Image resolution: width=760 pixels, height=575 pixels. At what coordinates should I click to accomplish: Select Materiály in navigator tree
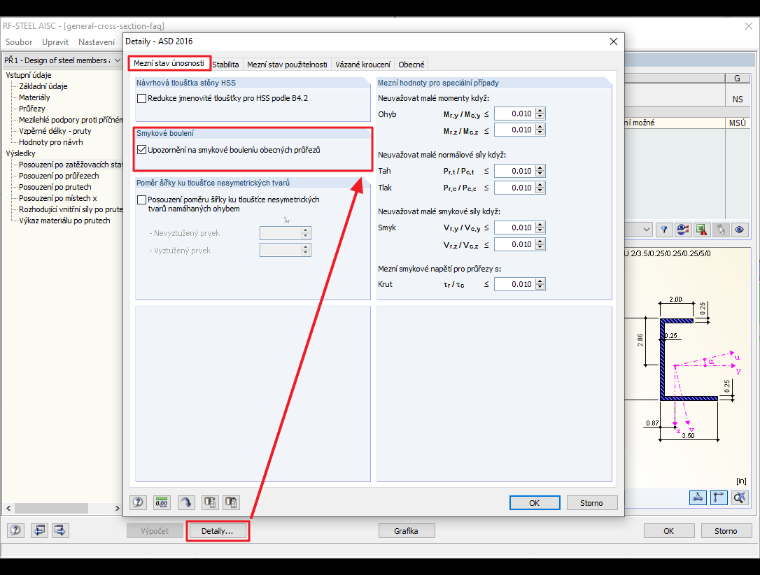(x=34, y=97)
